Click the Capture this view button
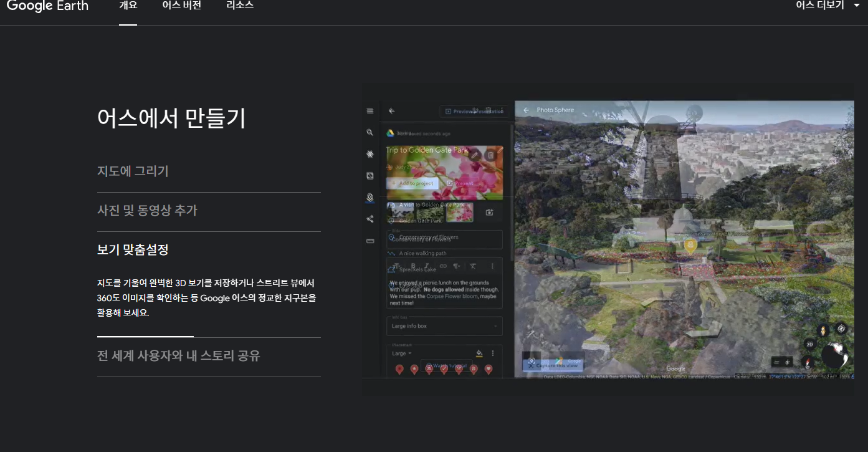 point(553,365)
